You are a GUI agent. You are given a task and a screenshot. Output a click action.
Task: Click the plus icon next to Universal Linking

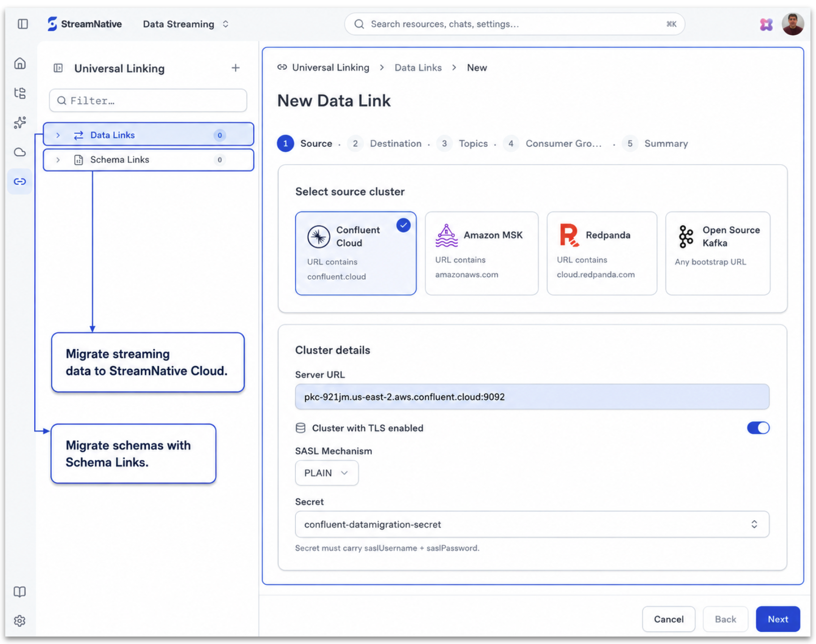click(236, 68)
